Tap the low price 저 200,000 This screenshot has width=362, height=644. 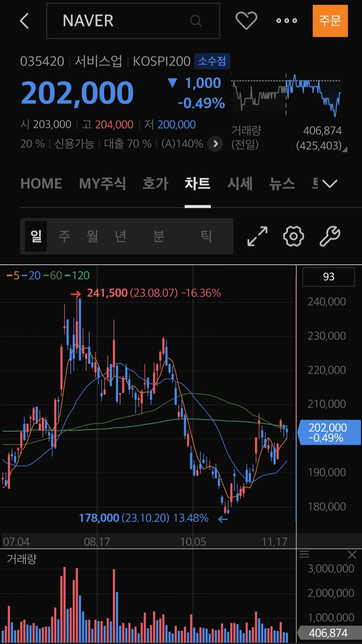coord(170,125)
